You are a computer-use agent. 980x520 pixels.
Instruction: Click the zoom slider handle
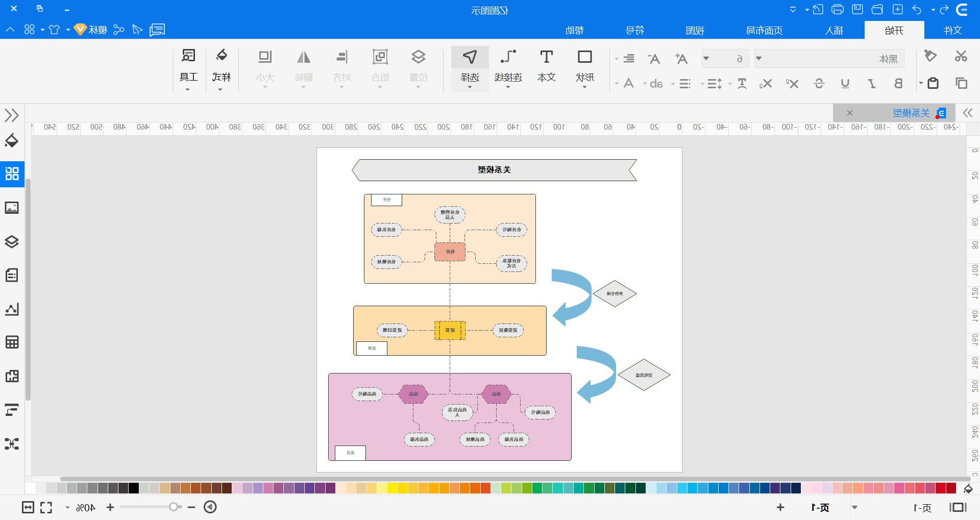pos(174,507)
